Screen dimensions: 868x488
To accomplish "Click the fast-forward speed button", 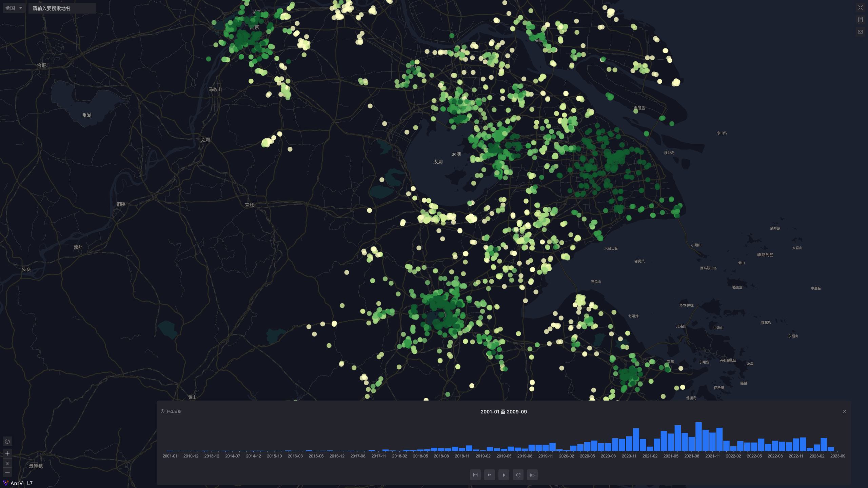I will pos(489,475).
